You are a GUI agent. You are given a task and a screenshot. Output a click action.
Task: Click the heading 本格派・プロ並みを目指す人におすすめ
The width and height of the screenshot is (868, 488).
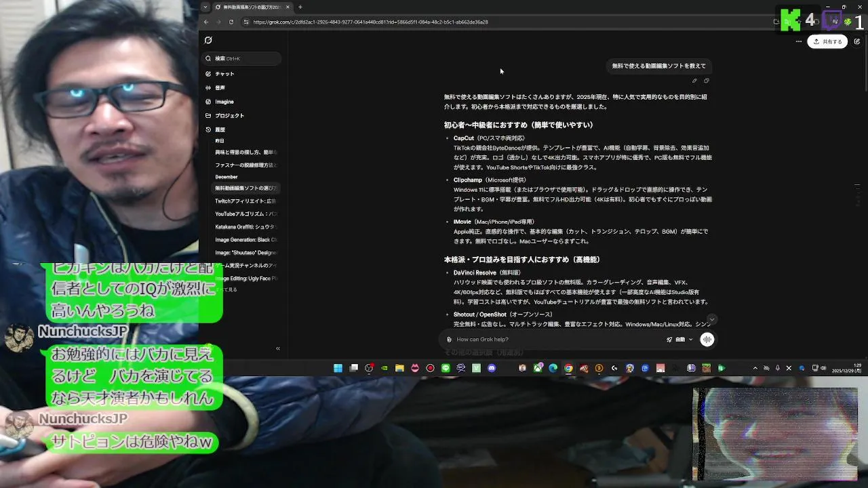pyautogui.click(x=522, y=260)
